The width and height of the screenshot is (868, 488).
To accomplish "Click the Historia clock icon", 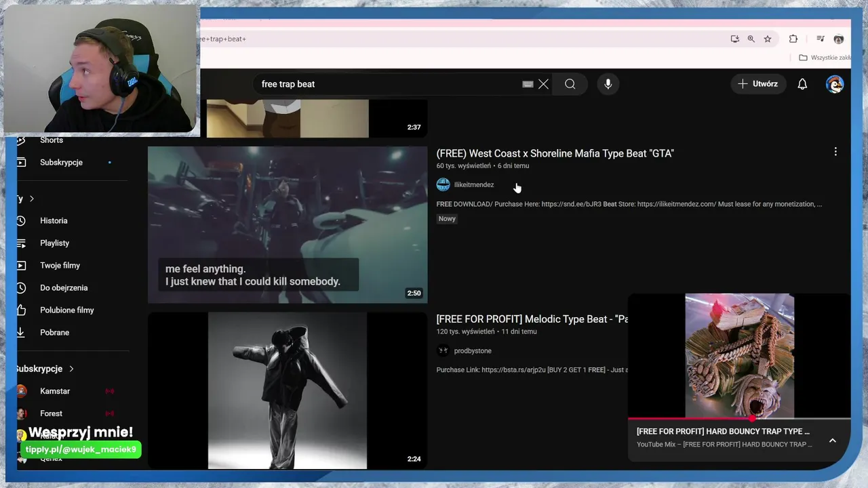I will (21, 221).
